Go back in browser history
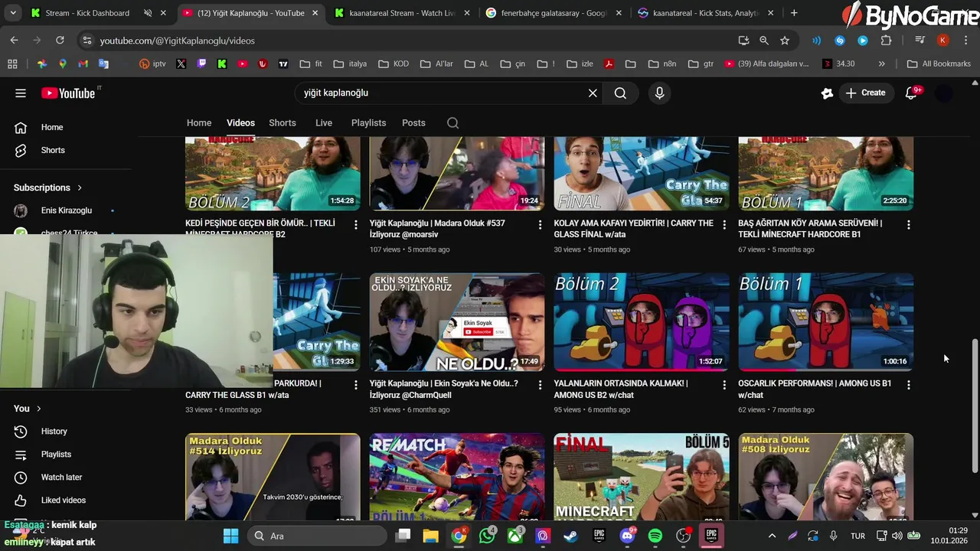Screen dimensions: 980x551 tap(14, 41)
